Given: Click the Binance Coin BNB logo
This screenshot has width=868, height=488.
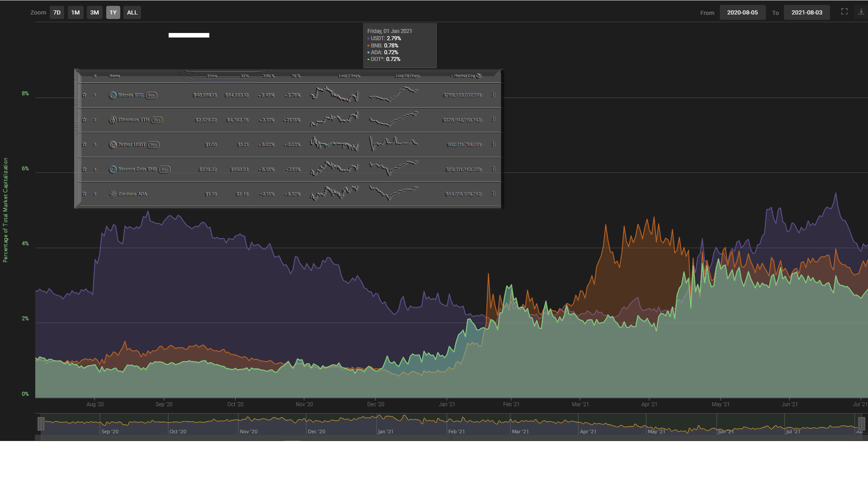Looking at the screenshot, I should [113, 169].
